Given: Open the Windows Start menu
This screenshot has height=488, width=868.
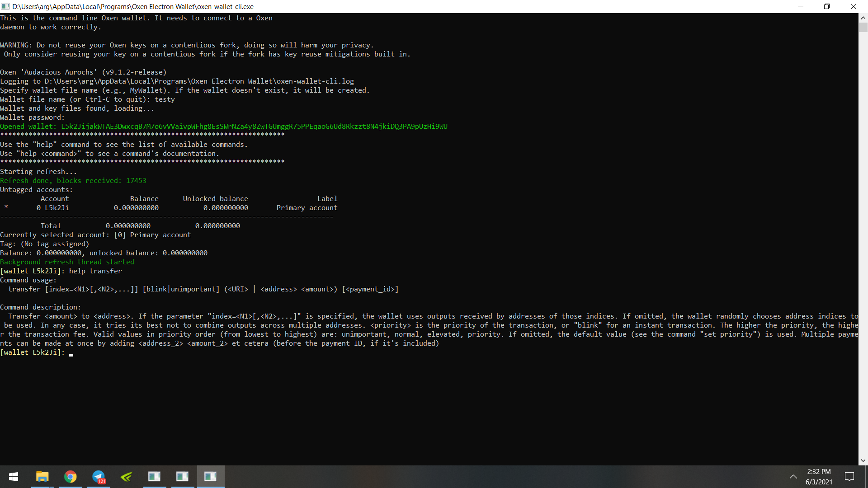Looking at the screenshot, I should [x=14, y=477].
